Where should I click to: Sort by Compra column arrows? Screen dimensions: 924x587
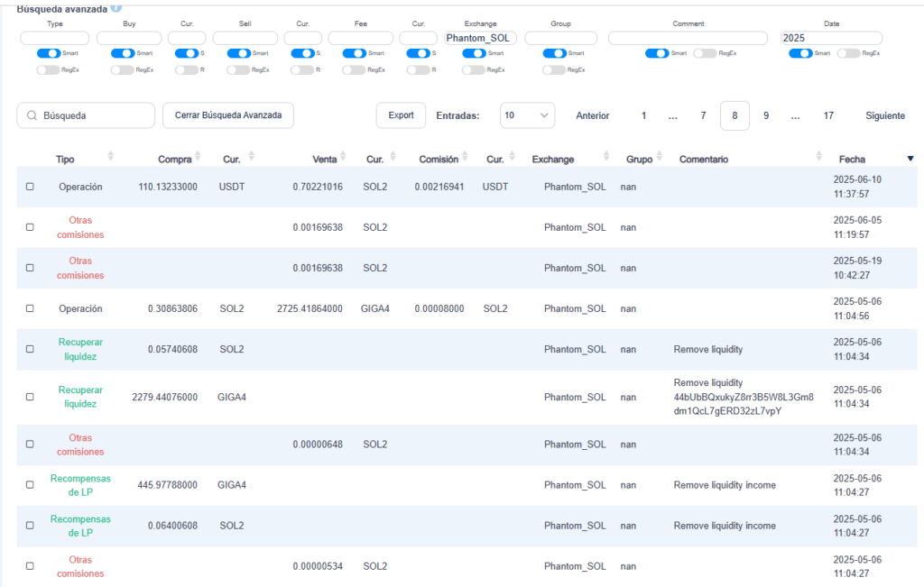click(x=198, y=156)
